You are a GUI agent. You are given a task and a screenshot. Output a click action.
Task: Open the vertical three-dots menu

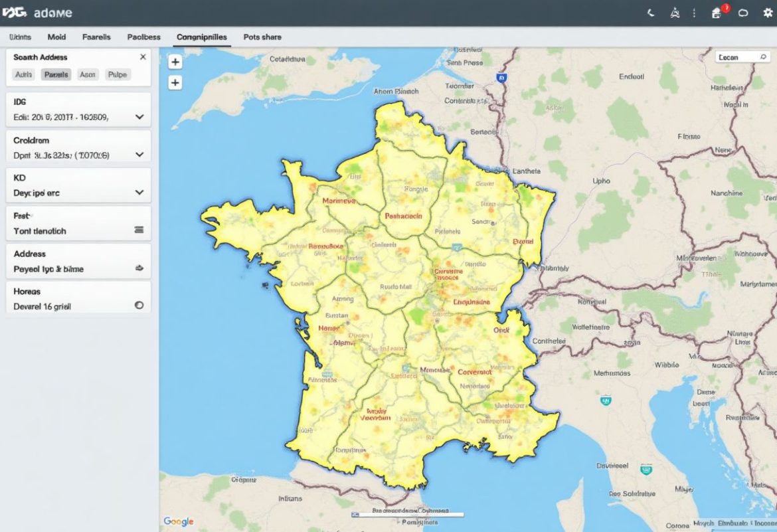click(x=695, y=13)
